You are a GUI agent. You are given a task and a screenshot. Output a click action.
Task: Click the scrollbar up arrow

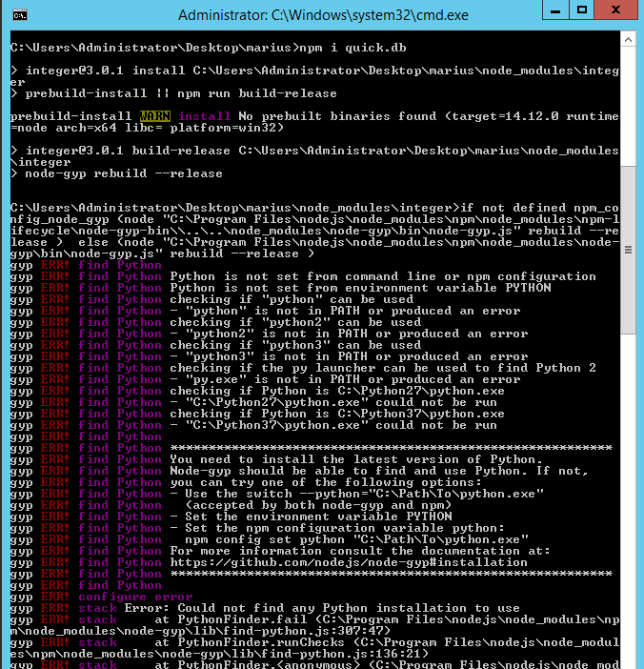[x=628, y=40]
